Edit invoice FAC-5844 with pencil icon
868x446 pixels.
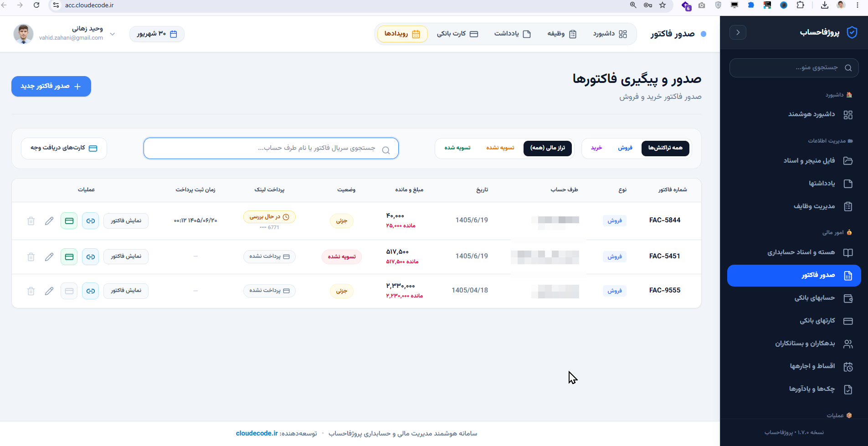[x=49, y=221]
